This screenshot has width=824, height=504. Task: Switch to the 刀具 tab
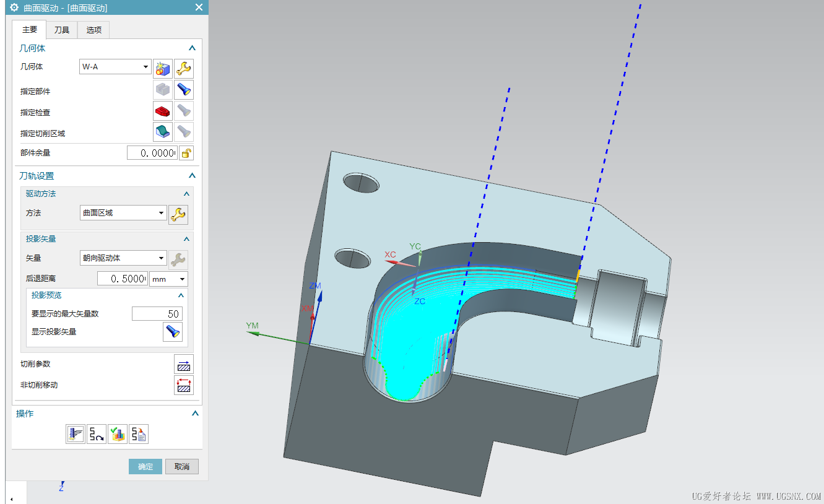[61, 29]
